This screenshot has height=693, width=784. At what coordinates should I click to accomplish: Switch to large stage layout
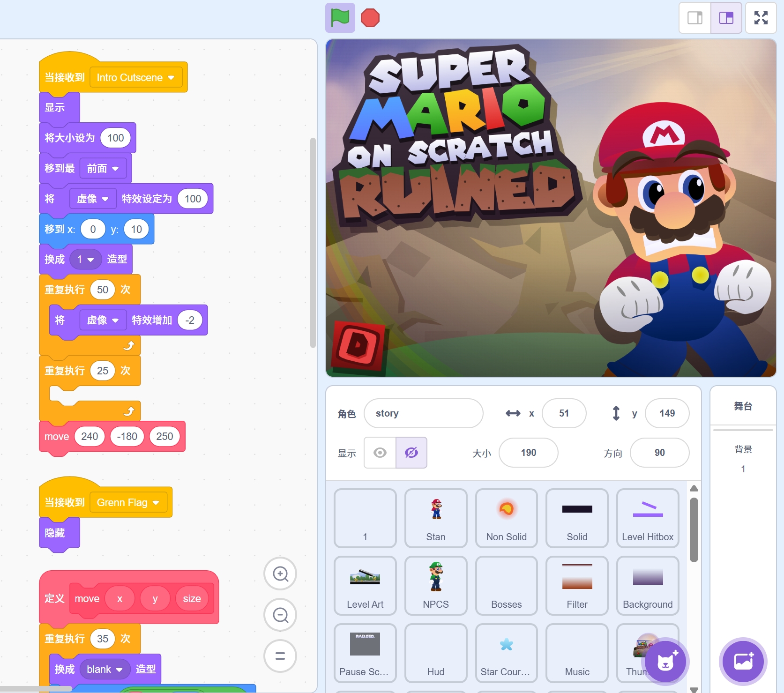pos(726,18)
